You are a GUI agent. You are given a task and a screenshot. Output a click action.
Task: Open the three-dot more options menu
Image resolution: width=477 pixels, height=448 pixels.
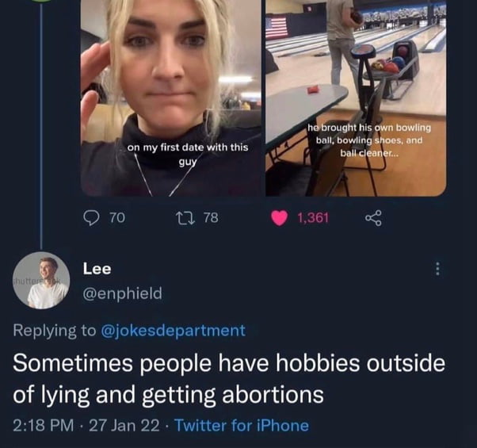437,269
